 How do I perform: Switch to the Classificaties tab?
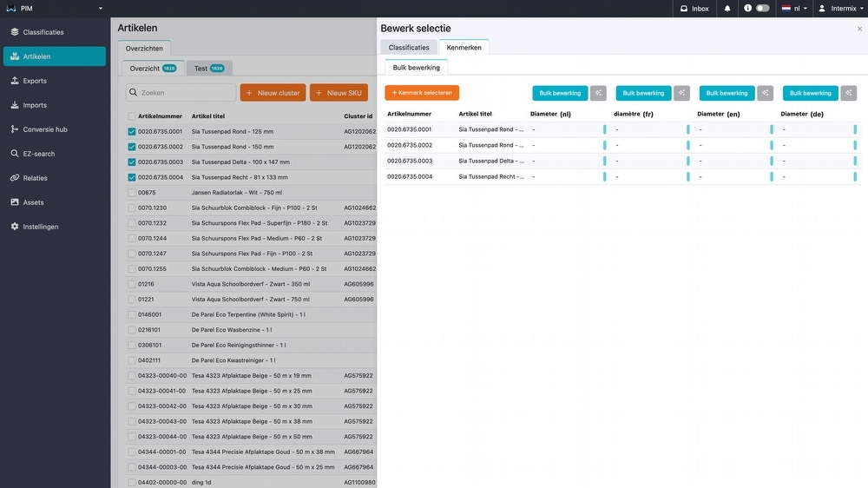tap(409, 48)
